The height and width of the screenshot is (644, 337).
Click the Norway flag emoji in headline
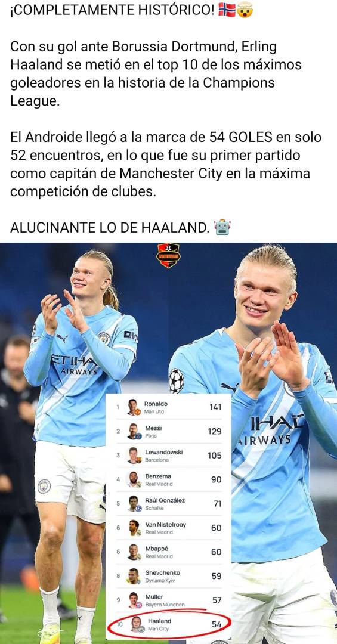click(x=227, y=10)
